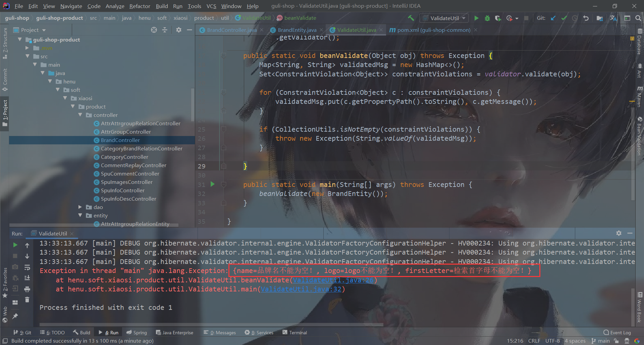Rerun ValidateUtil with the green play icon
Image resolution: width=644 pixels, height=345 pixels.
tap(15, 245)
